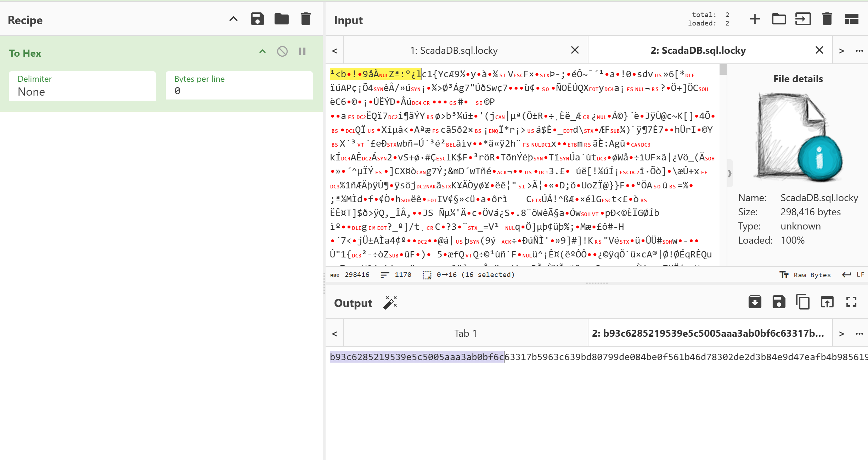Click the input length count 298416

pyautogui.click(x=350, y=275)
